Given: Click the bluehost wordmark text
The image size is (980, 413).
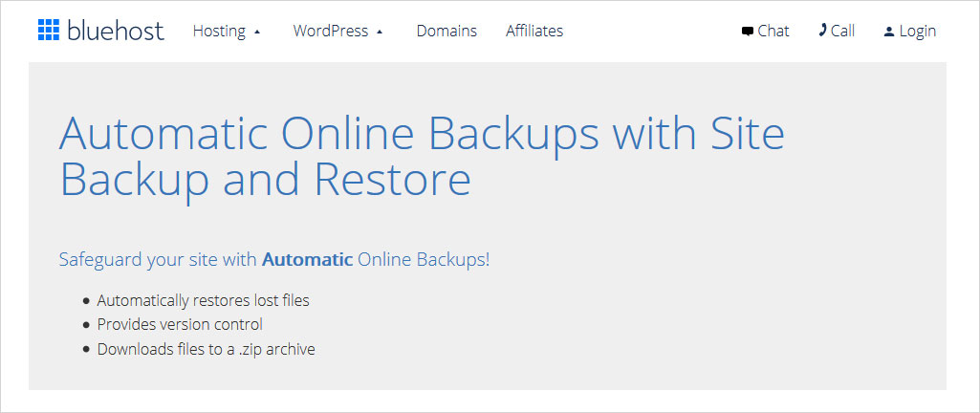Looking at the screenshot, I should coord(116,31).
